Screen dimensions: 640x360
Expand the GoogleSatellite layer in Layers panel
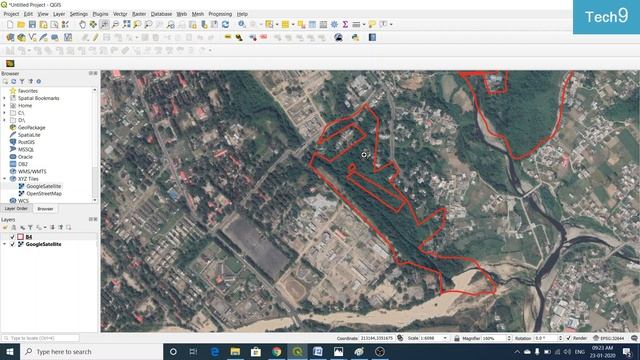4,244
